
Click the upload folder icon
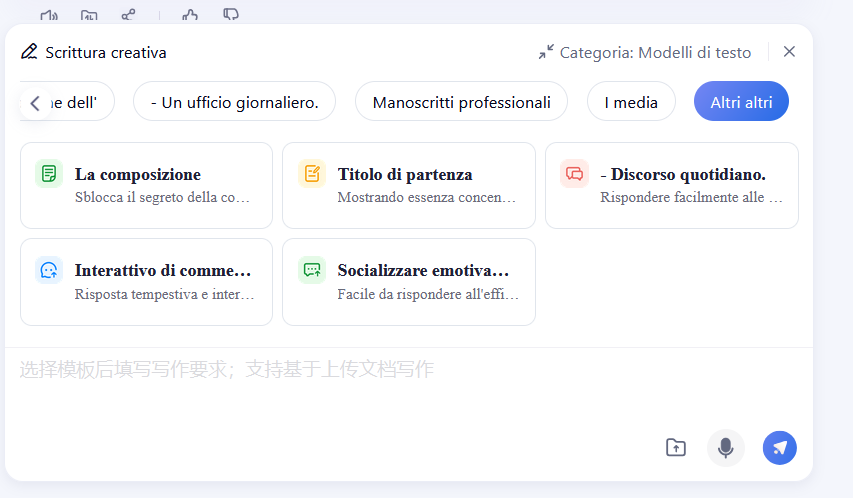point(676,447)
